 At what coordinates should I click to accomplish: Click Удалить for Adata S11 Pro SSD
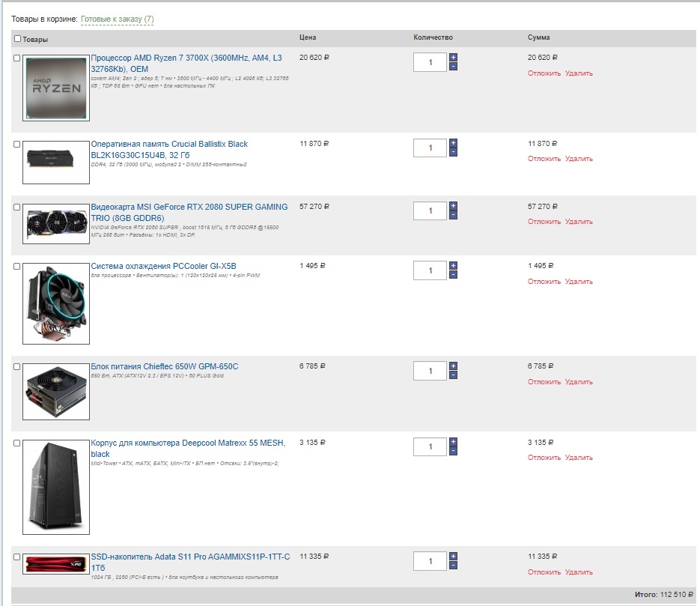[579, 572]
